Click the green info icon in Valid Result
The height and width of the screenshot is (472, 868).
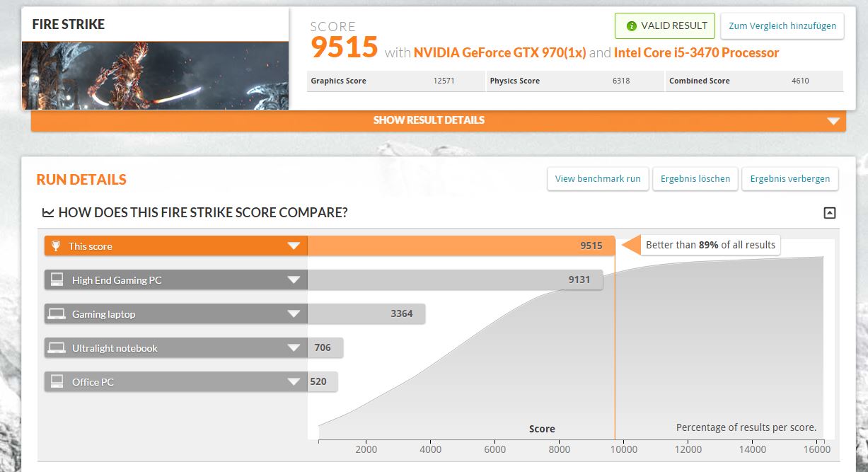(632, 26)
